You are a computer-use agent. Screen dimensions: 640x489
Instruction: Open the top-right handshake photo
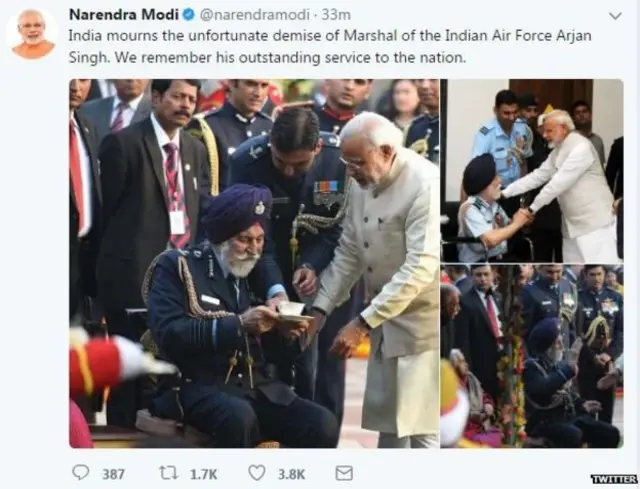pyautogui.click(x=532, y=171)
